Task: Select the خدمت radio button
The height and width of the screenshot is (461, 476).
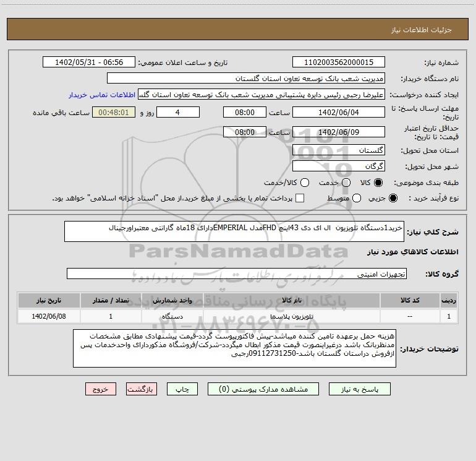Action: click(346, 183)
